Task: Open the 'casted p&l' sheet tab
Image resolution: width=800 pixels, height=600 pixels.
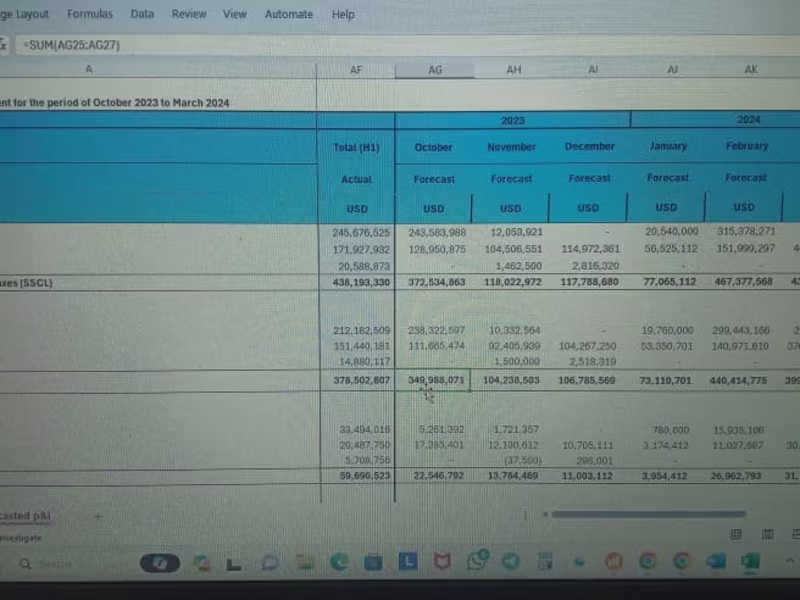Action: pos(26,515)
